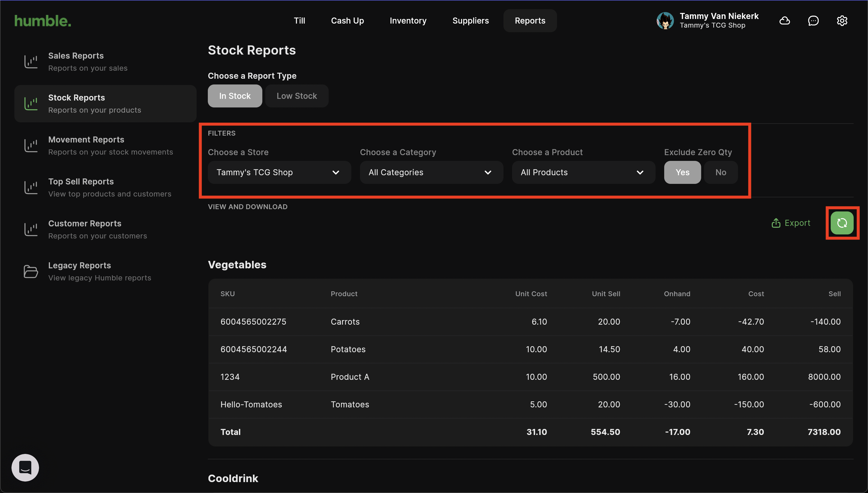868x493 pixels.
Task: Open the chat messages icon
Action: (813, 21)
